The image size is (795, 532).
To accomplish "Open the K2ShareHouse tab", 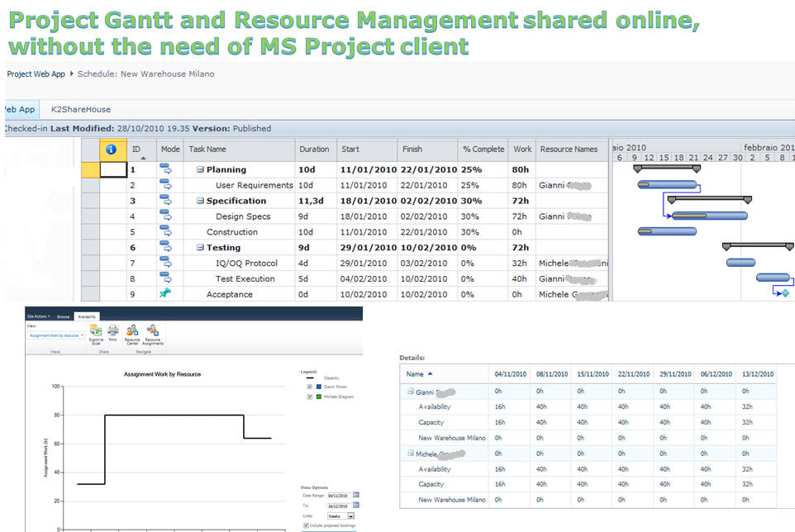I will (x=81, y=109).
